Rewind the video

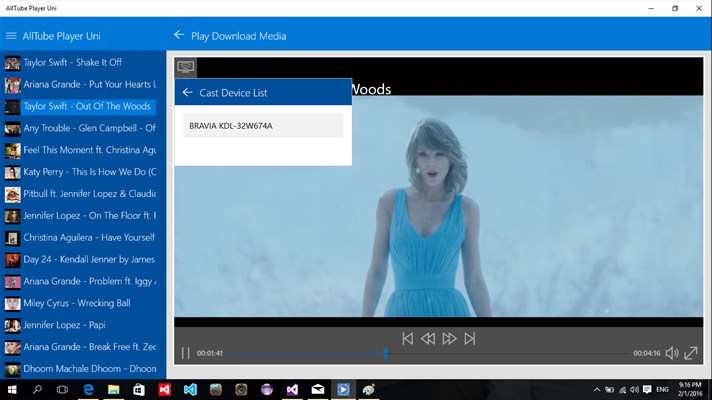(x=428, y=339)
